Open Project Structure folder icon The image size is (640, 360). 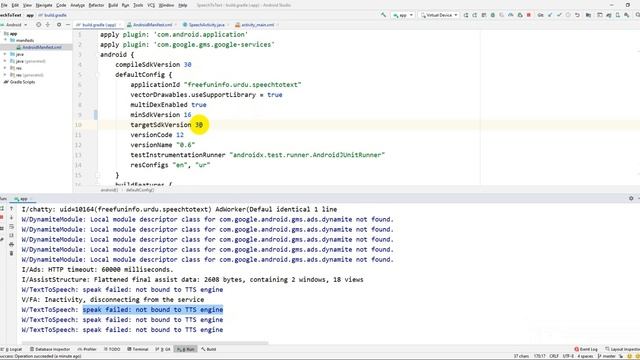(x=588, y=15)
